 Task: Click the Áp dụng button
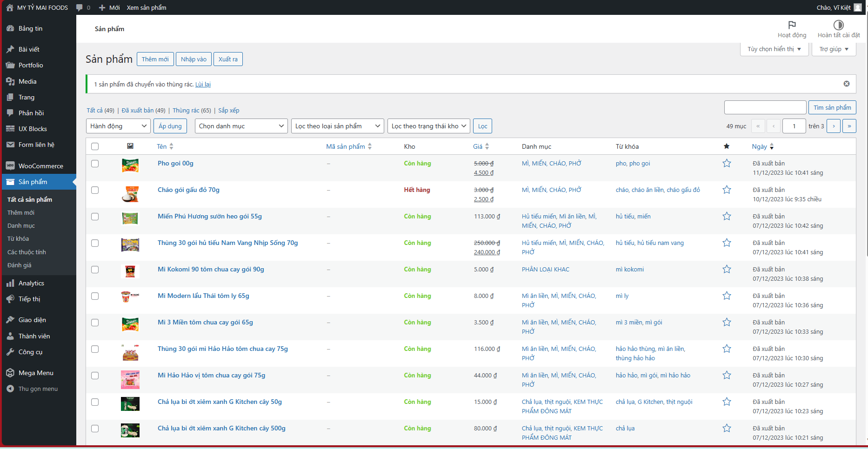[x=170, y=126]
